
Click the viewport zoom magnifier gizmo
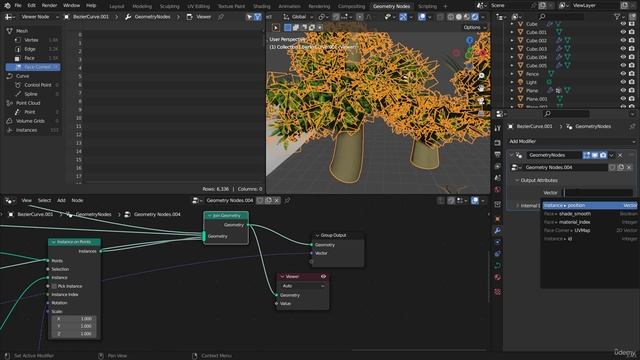[x=481, y=76]
